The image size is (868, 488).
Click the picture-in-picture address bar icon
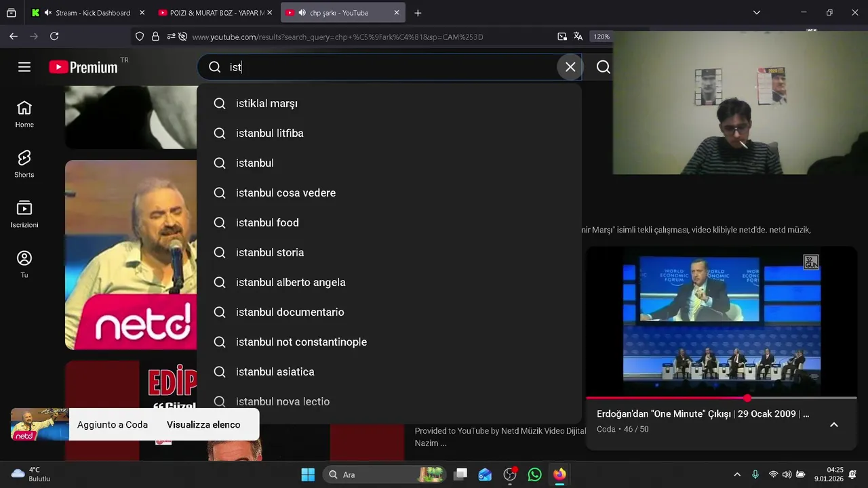click(562, 37)
